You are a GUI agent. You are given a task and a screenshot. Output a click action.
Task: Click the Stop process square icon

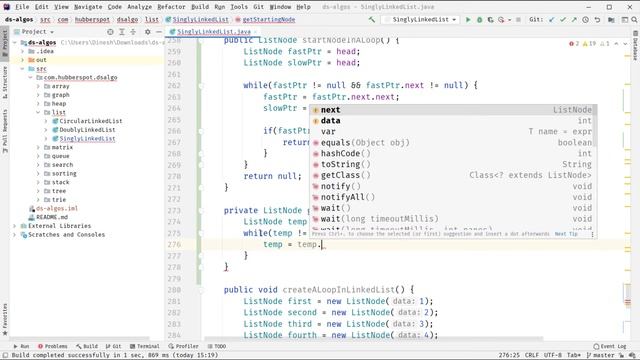(x=518, y=20)
